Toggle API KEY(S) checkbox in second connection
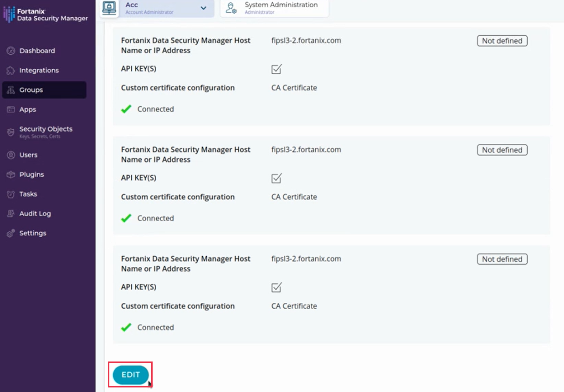This screenshot has height=392, width=564. coord(276,178)
